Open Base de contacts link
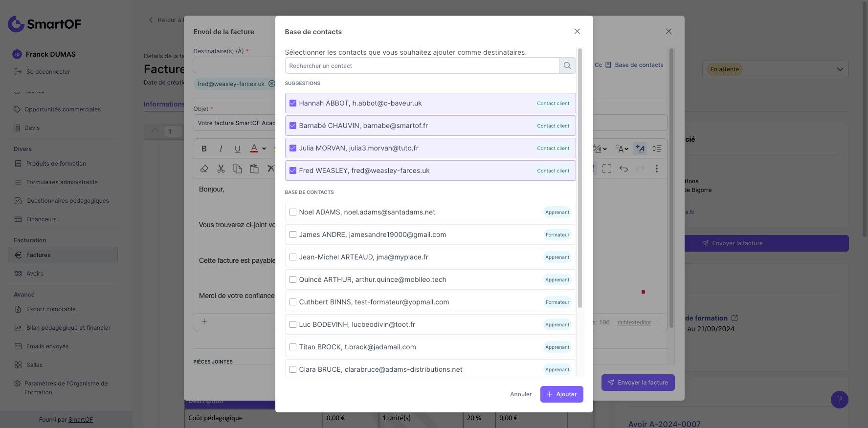 pos(634,65)
